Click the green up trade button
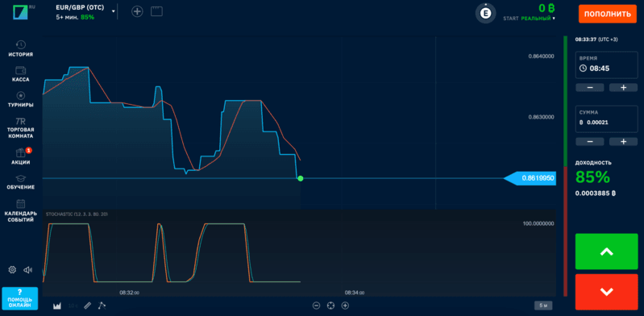Image resolution: width=644 pixels, height=316 pixels. 607,252
